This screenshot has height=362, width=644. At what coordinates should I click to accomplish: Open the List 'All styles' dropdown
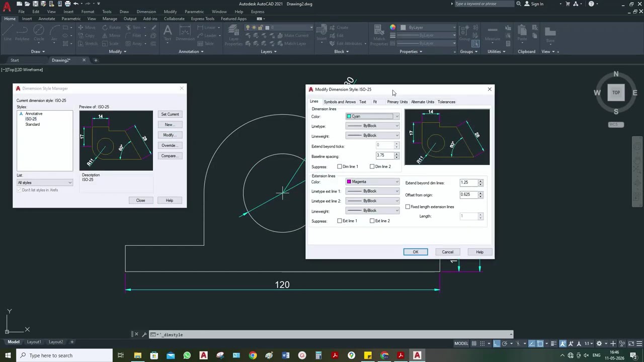coord(45,183)
